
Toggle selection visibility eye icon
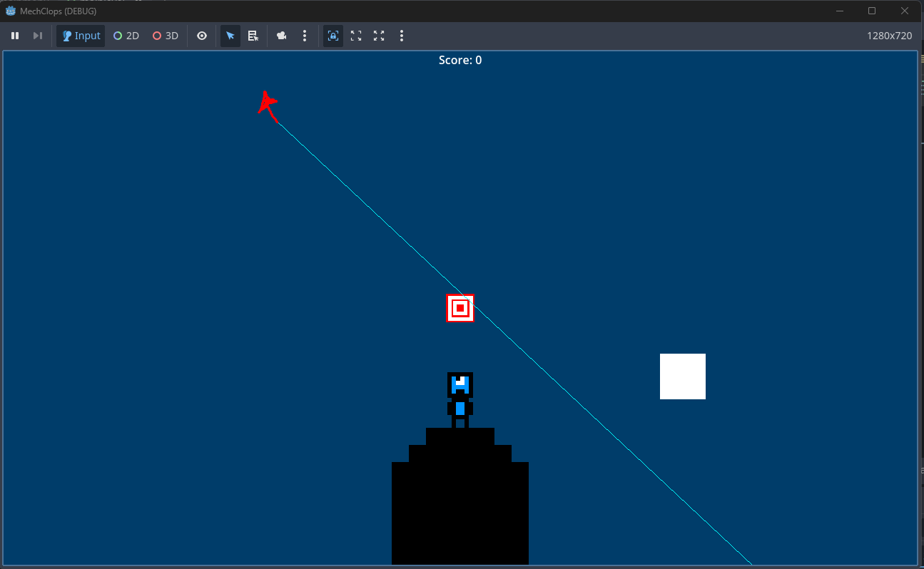(x=202, y=36)
